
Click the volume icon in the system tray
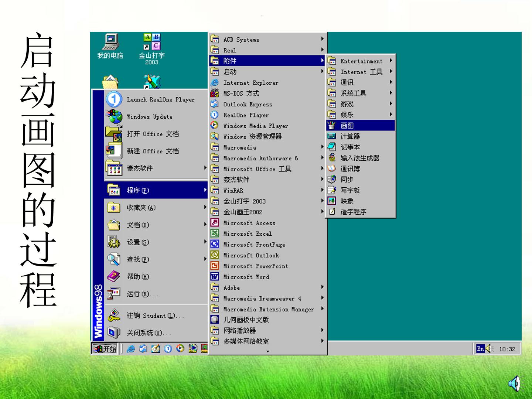(490, 348)
